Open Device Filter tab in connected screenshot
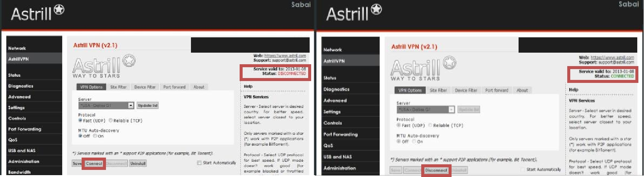The image size is (644, 177). tap(466, 90)
